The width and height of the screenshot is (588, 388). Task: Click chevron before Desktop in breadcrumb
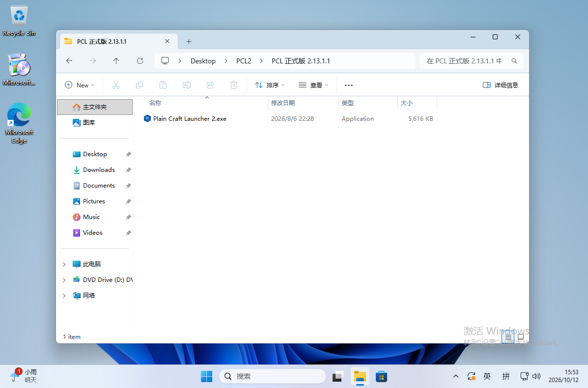pos(180,61)
